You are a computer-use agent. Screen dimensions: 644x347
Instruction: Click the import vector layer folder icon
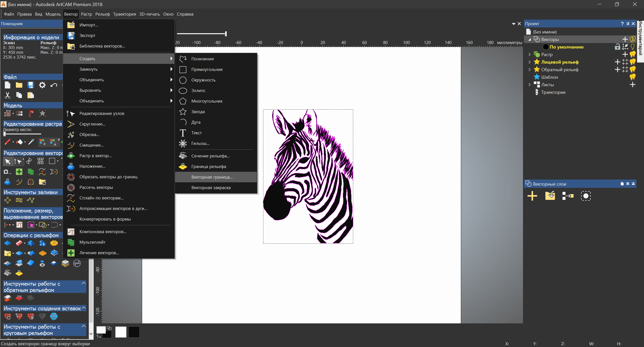tap(550, 196)
